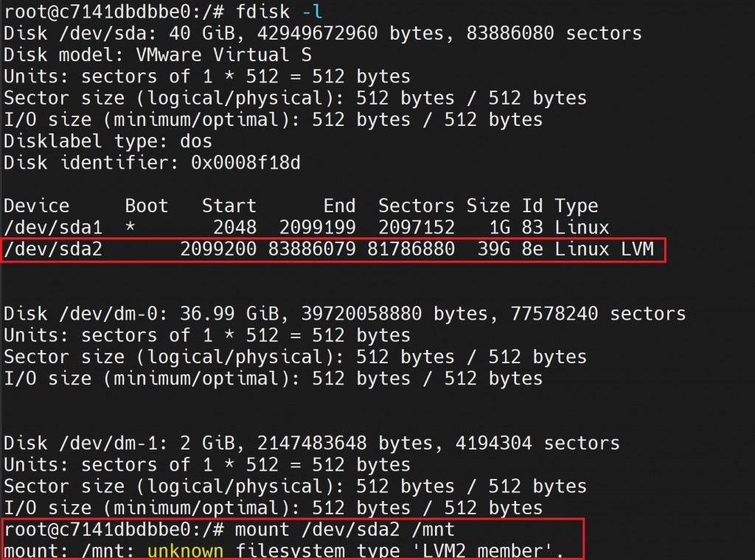Click the 'Device' column header

point(37,206)
